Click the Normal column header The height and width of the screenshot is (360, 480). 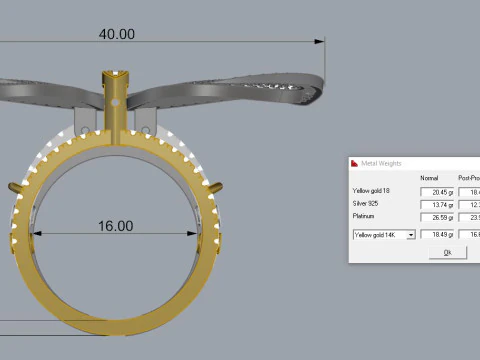[x=429, y=178]
